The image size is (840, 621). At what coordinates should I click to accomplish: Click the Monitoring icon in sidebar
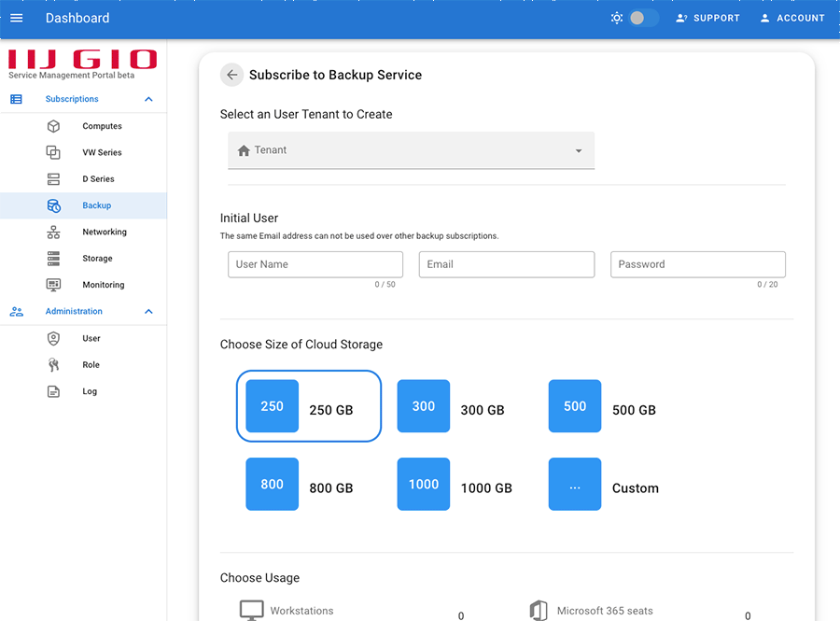click(53, 285)
